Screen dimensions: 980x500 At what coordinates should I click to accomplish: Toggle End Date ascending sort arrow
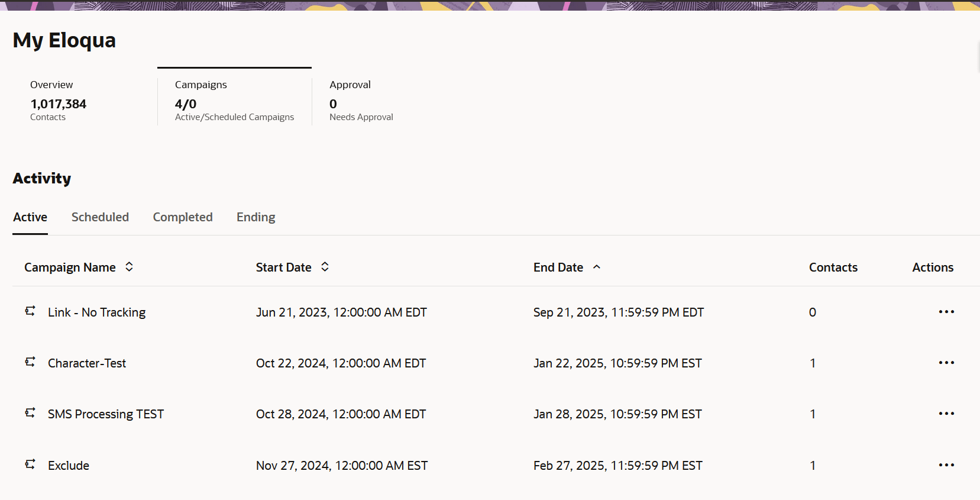pos(597,267)
